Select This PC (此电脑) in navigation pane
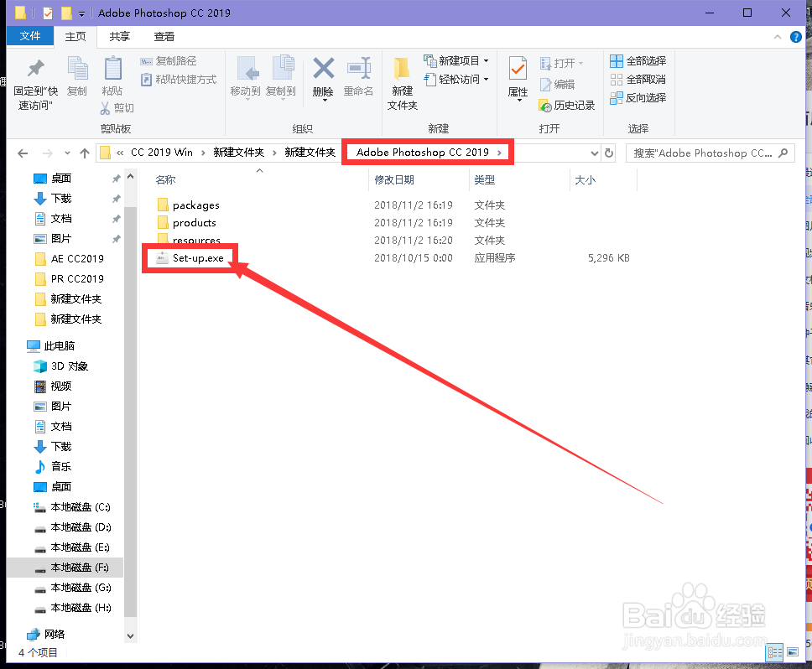The image size is (812, 669). (x=51, y=345)
